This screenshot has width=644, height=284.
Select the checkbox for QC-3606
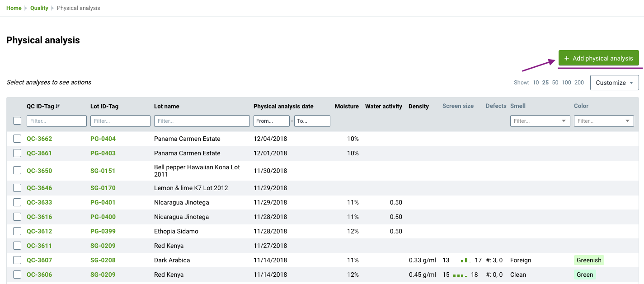point(17,275)
